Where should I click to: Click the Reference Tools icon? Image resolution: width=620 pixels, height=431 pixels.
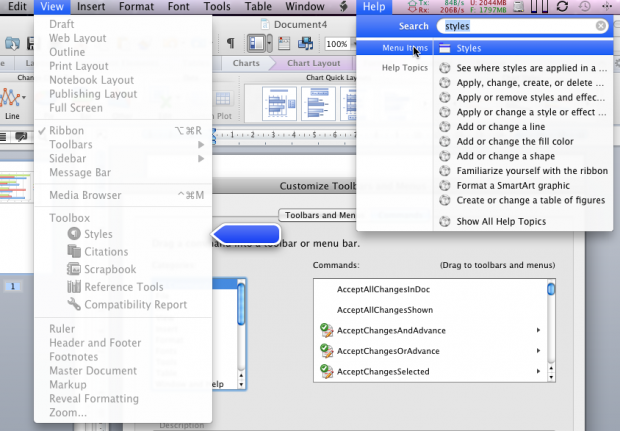click(75, 288)
